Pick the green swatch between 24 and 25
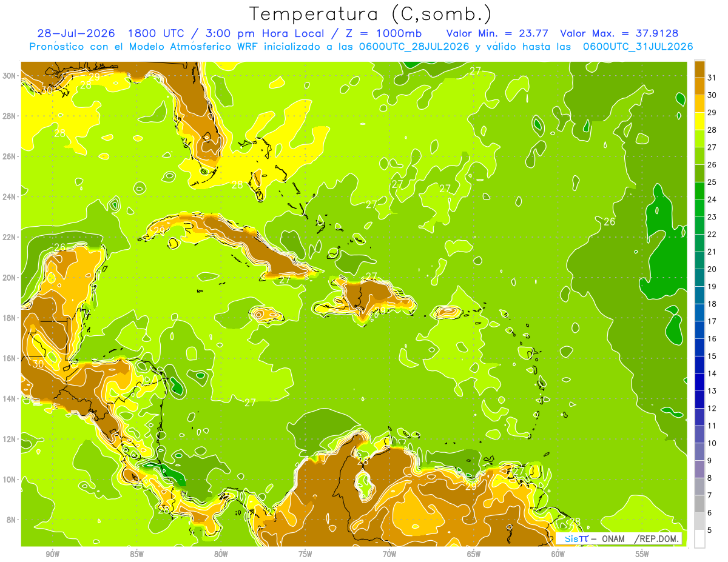 pyautogui.click(x=699, y=190)
